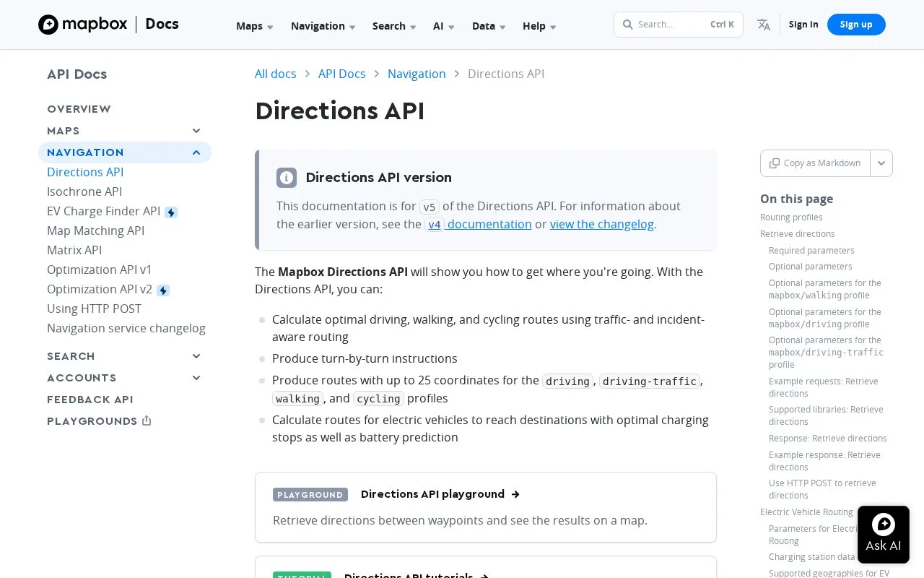Viewport: 924px width, 578px height.
Task: Select OVERVIEW in the sidebar
Action: (79, 109)
